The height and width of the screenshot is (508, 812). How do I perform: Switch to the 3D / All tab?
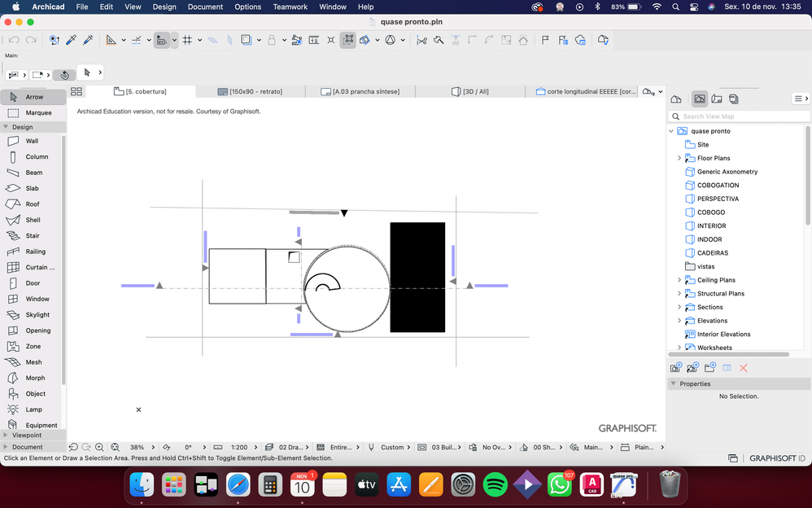(470, 91)
